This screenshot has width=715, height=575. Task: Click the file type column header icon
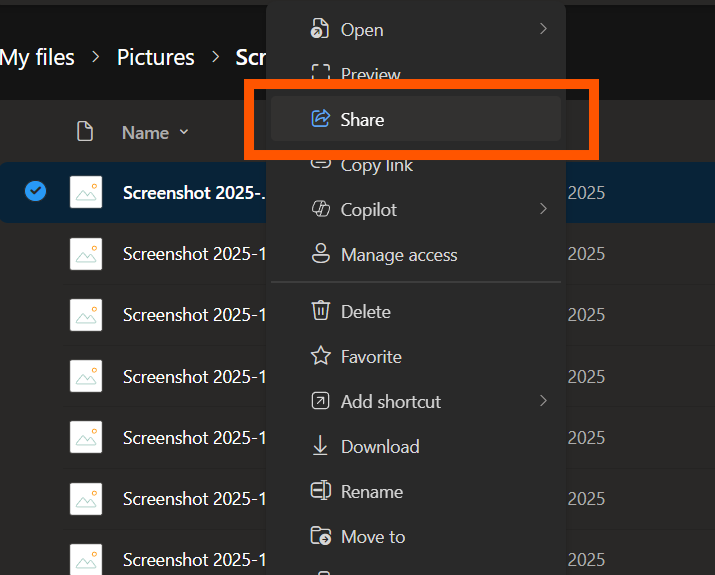(x=85, y=132)
